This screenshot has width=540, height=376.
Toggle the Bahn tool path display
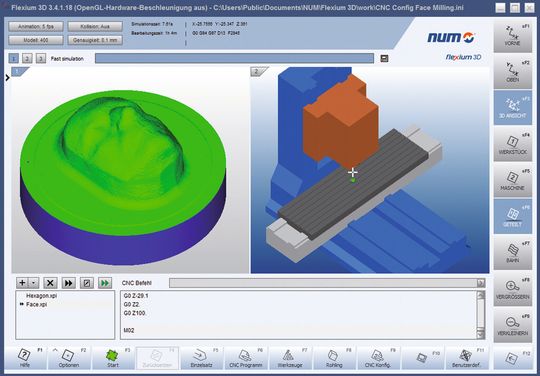pyautogui.click(x=512, y=253)
